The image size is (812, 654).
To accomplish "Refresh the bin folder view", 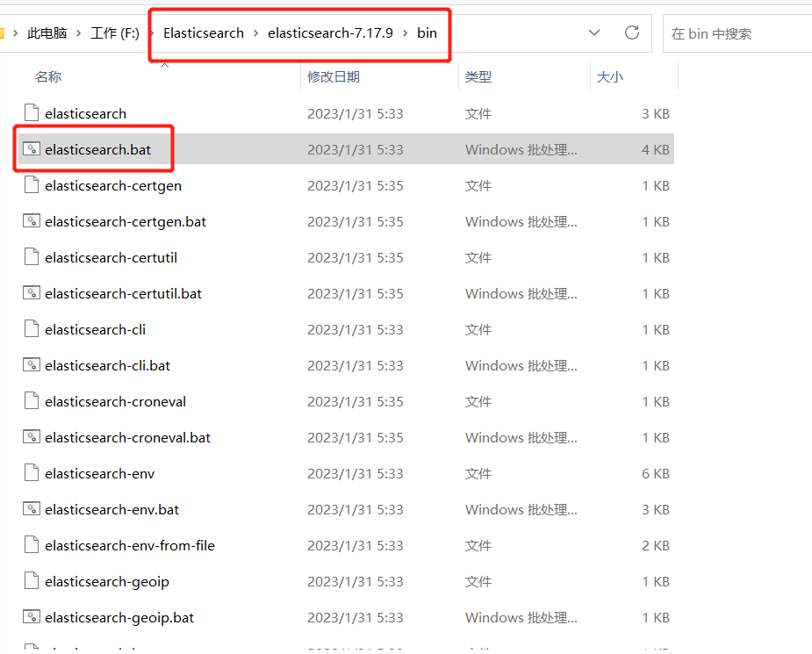I will (632, 32).
